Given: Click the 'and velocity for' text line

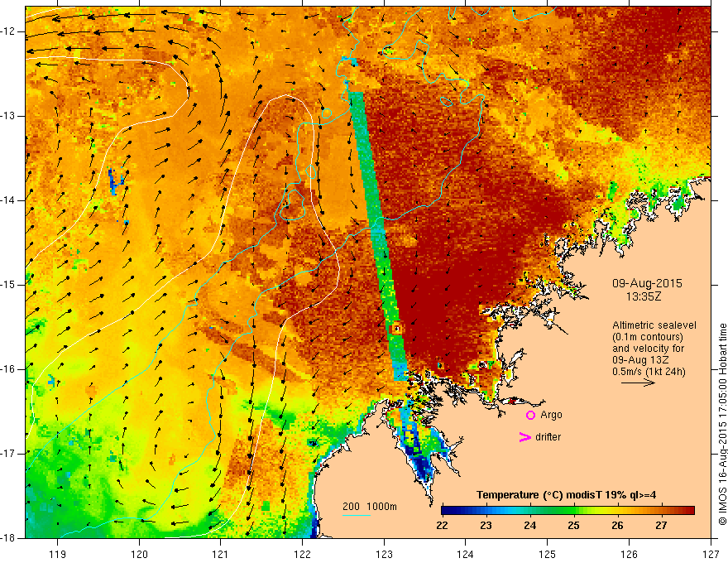Looking at the screenshot, I should click(648, 349).
